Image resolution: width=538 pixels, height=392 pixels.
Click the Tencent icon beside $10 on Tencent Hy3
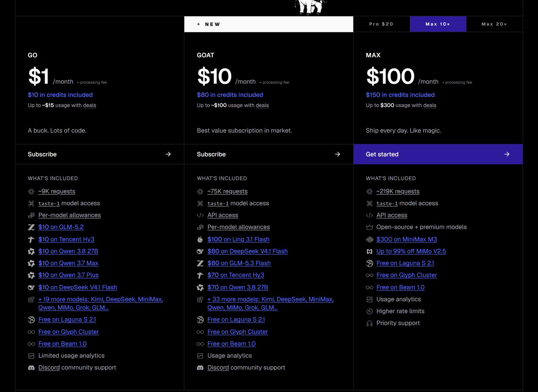32,239
